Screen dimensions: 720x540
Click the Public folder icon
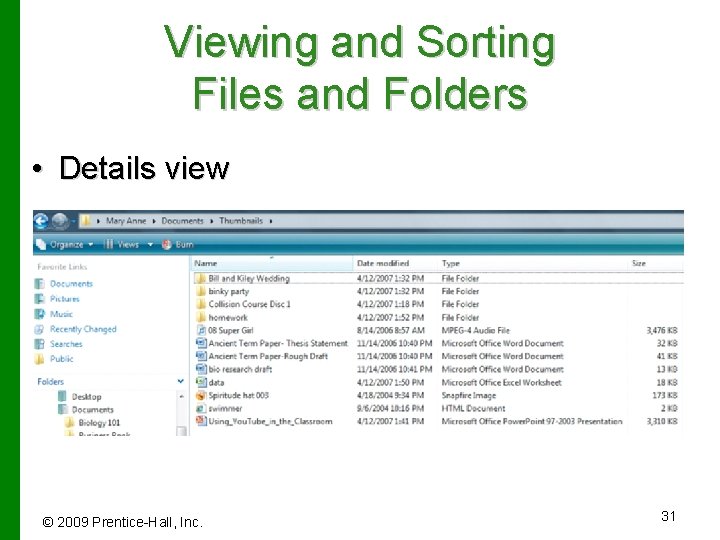[x=39, y=359]
